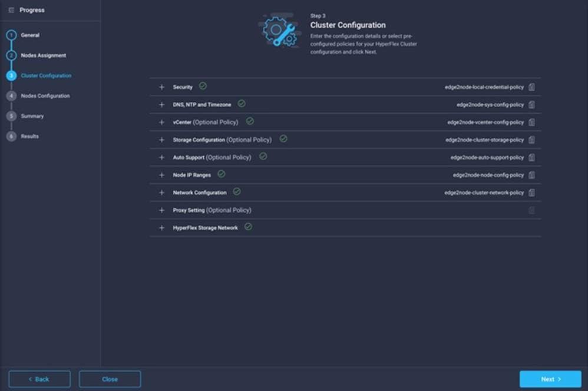Go to the Results step label
The height and width of the screenshot is (391, 588).
29,137
